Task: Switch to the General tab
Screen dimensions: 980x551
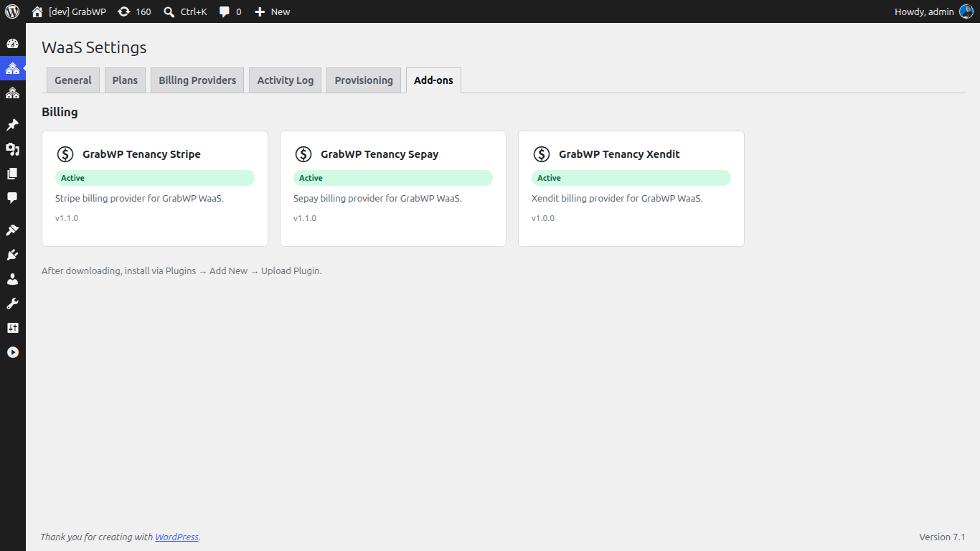Action: (73, 80)
